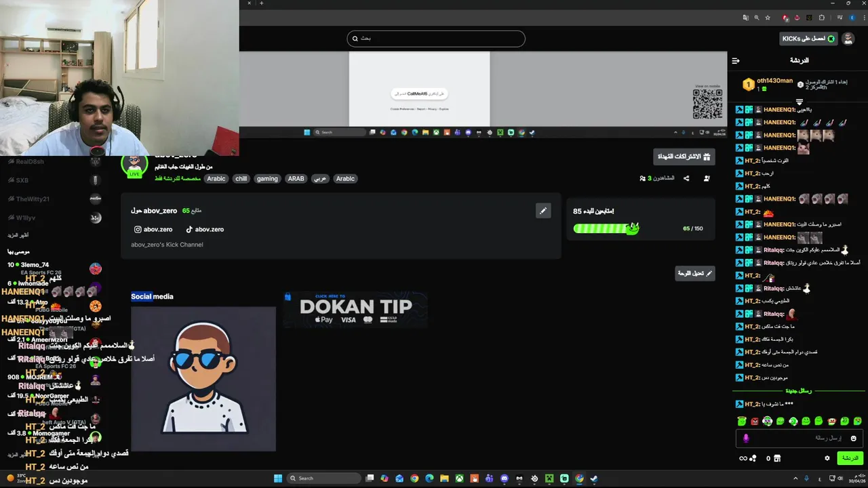This screenshot has width=868, height=488.
Task: Click the viewers count label showing 3
Action: tap(657, 178)
